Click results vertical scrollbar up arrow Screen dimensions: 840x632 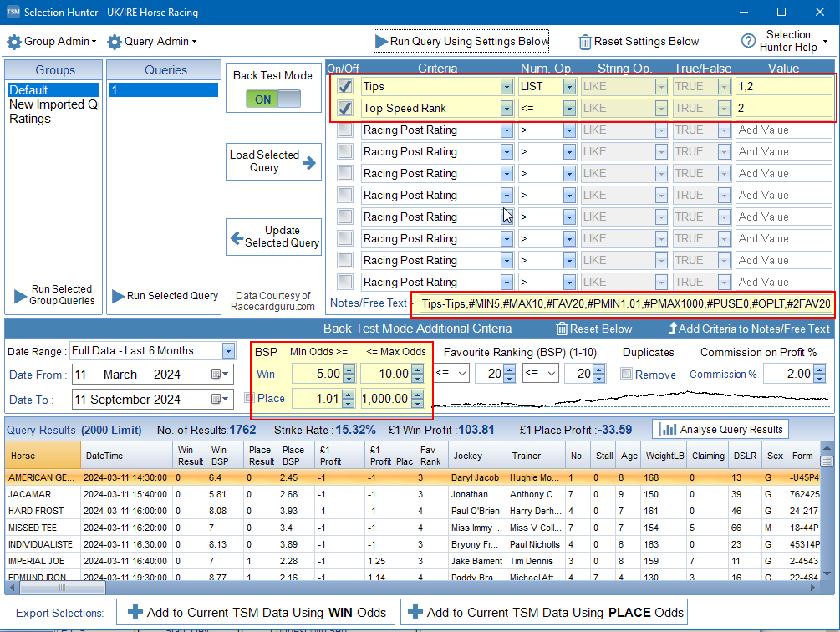pos(827,448)
